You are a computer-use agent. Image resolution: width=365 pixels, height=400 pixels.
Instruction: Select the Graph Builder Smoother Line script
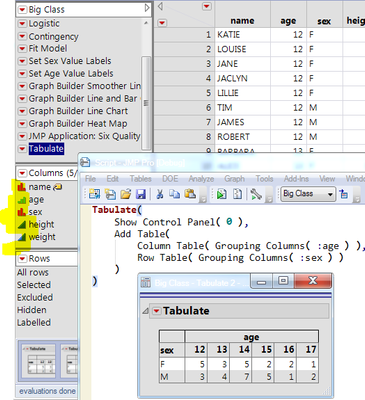click(x=85, y=86)
